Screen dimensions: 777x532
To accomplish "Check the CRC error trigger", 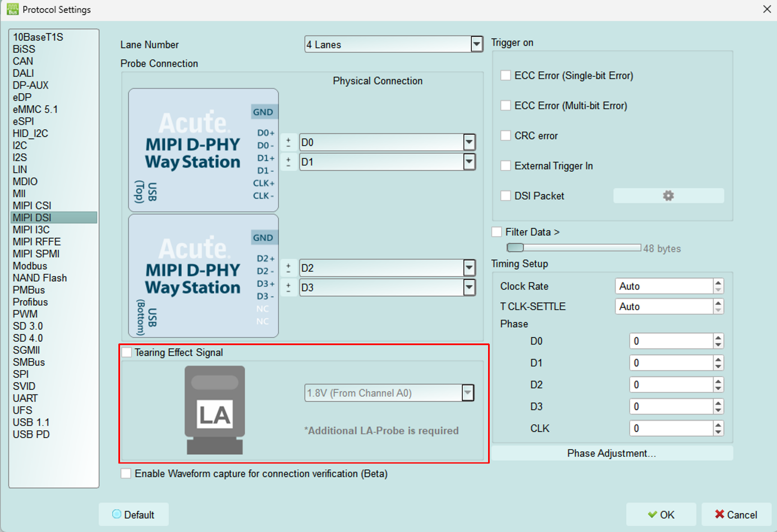I will (x=505, y=136).
